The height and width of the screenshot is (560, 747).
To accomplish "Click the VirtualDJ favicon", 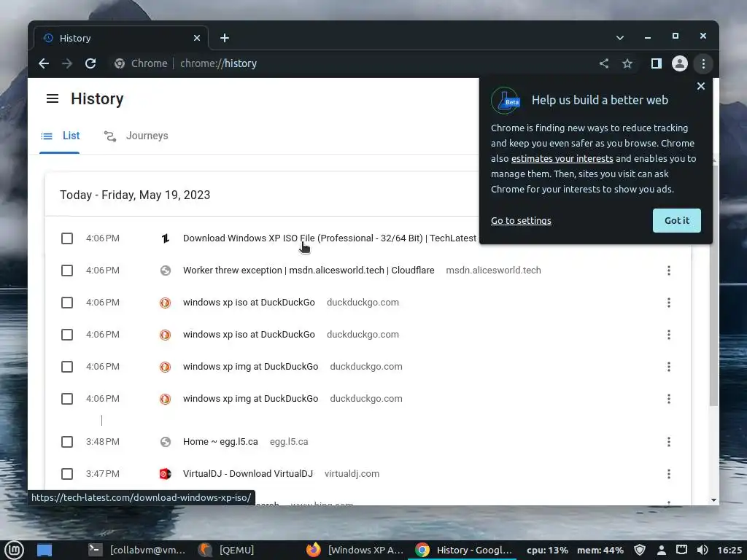I will pos(166,474).
